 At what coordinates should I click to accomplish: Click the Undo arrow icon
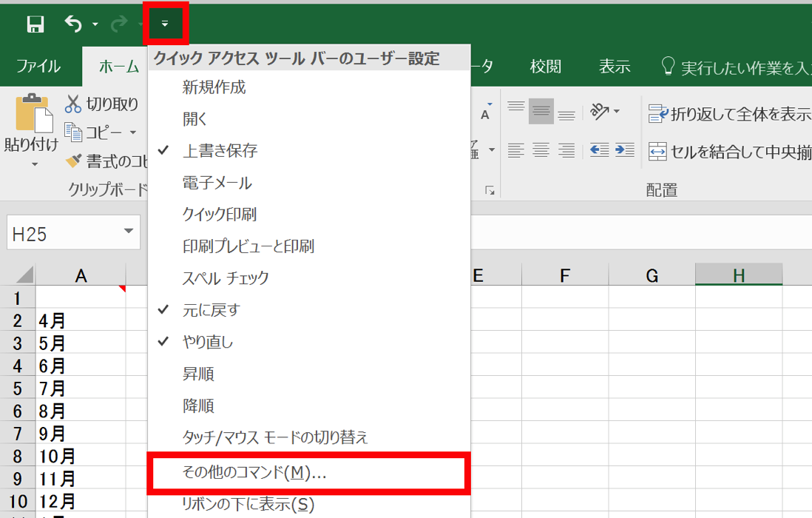[73, 24]
